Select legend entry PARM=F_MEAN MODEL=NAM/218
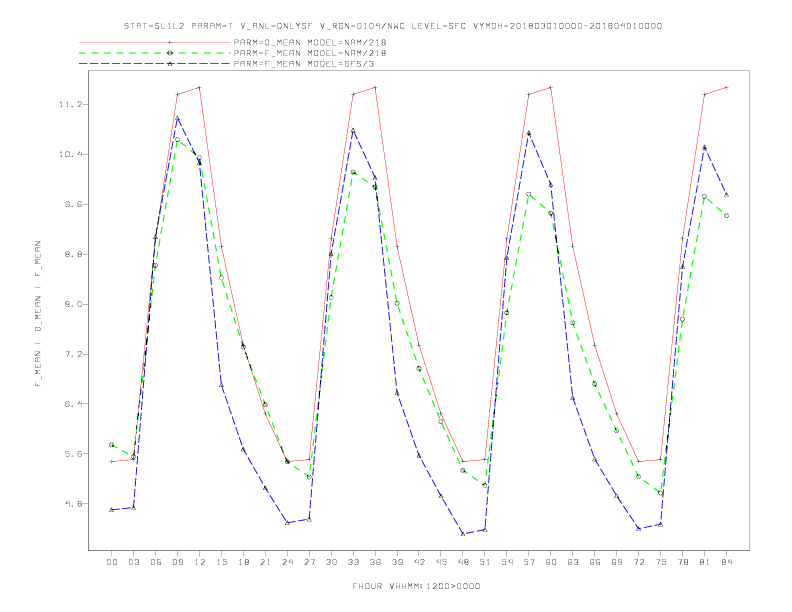This screenshot has height=612, width=792. coord(310,53)
